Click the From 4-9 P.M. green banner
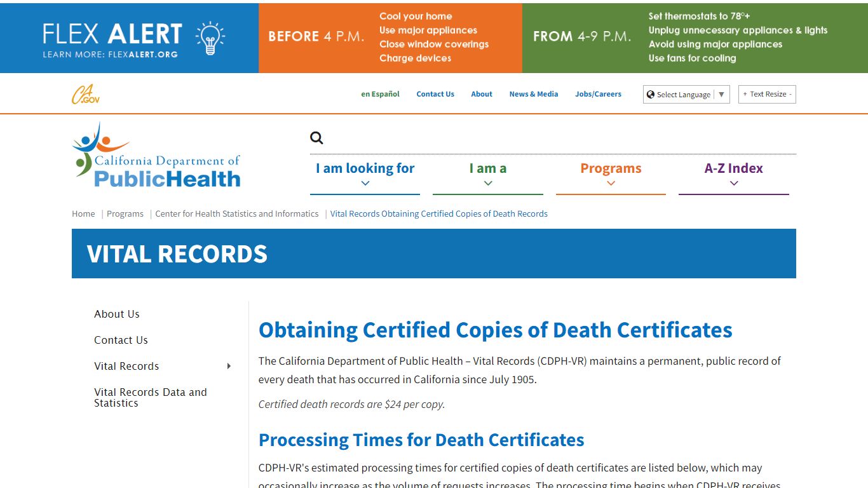The width and height of the screenshot is (868, 488). (x=695, y=38)
